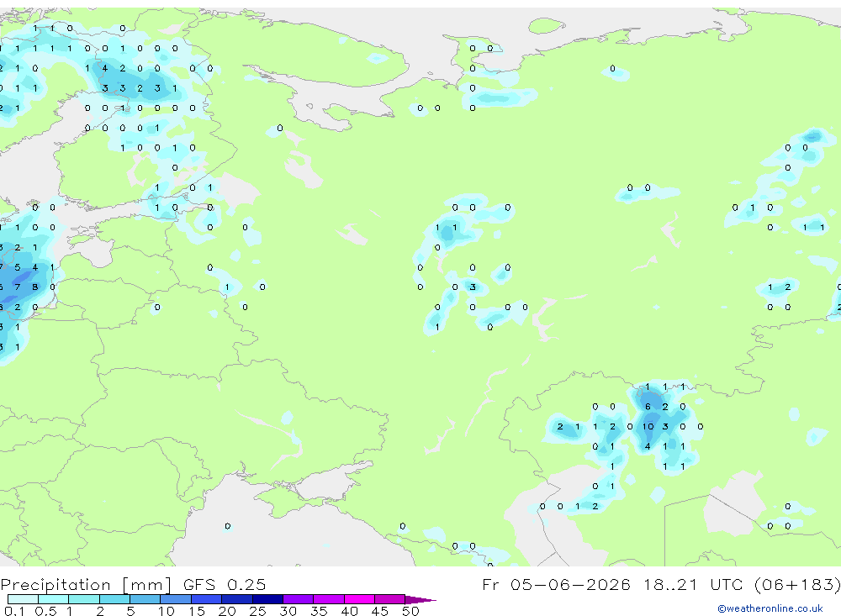Click legend swatch between 10 and 15

[x=176, y=599]
